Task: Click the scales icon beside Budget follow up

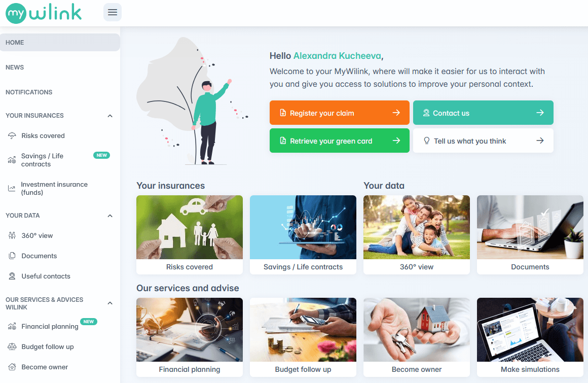Action: tap(12, 346)
